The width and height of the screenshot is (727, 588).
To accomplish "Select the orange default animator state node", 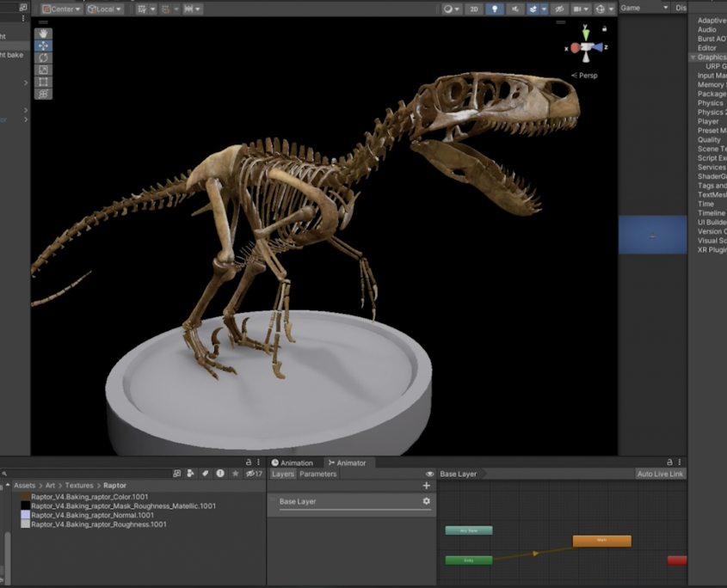I will (x=601, y=541).
